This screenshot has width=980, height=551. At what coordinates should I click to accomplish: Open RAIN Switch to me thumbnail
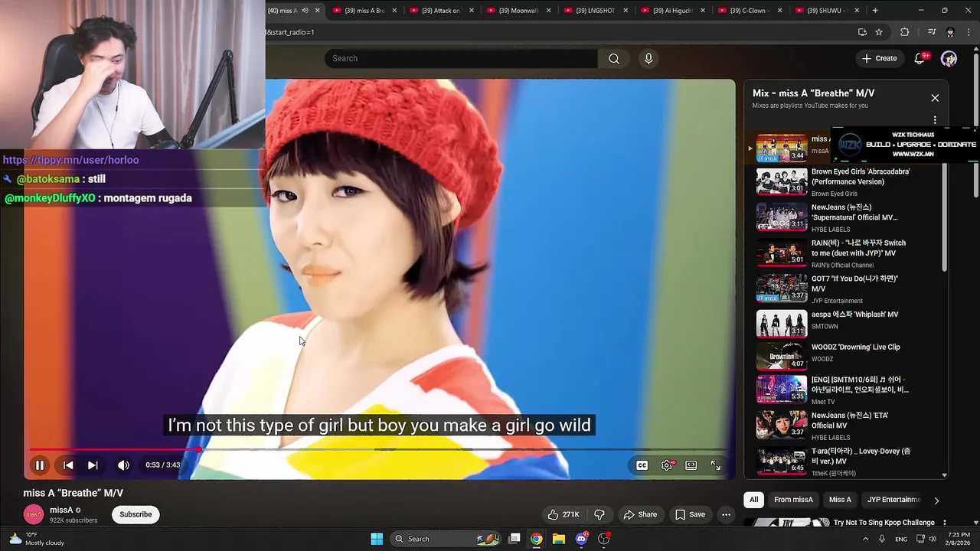click(782, 253)
